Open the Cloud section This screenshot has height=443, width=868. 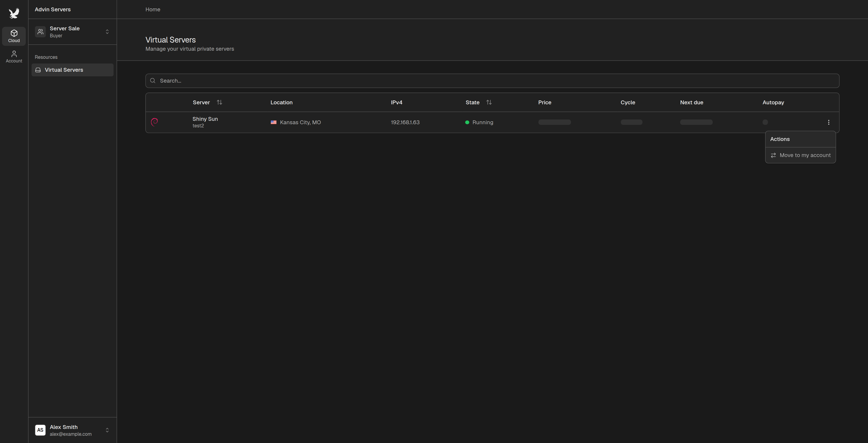pyautogui.click(x=14, y=36)
